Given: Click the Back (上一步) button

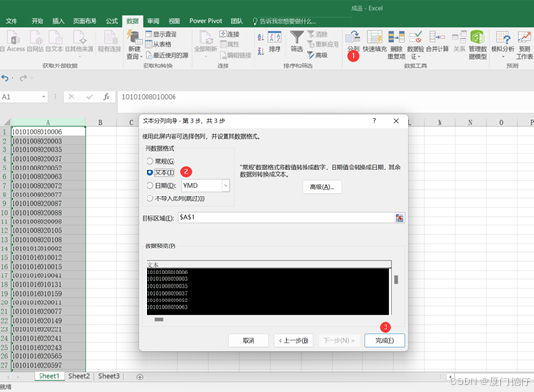Looking at the screenshot, I should (x=293, y=340).
